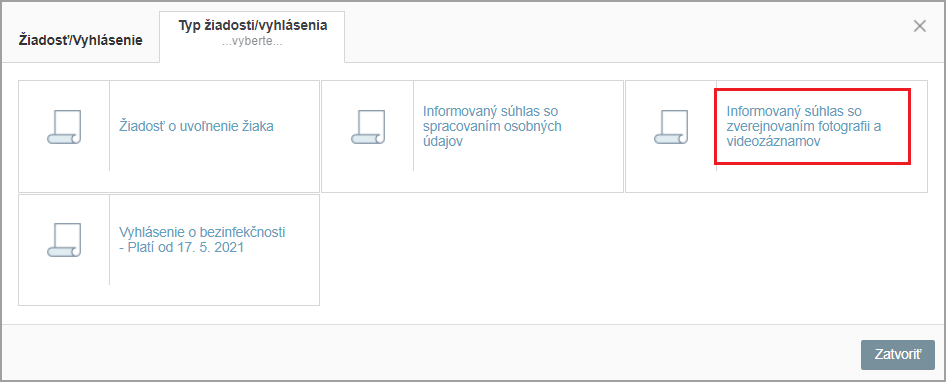This screenshot has width=946, height=382.
Task: Select the tile for Žiadosť o uvoľnenie žiaka
Action: pos(169,136)
